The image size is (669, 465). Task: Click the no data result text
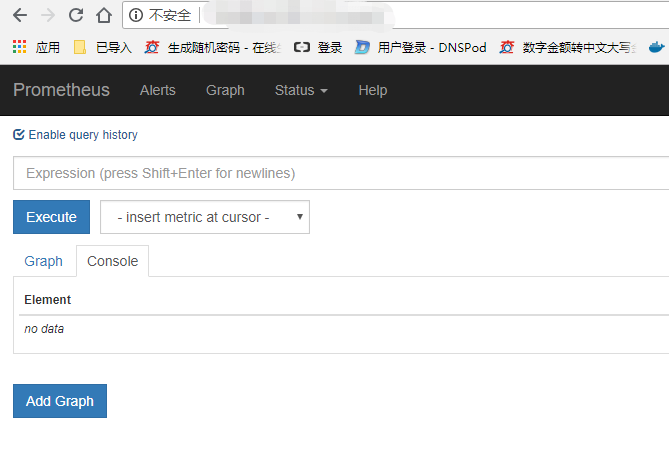tap(44, 329)
